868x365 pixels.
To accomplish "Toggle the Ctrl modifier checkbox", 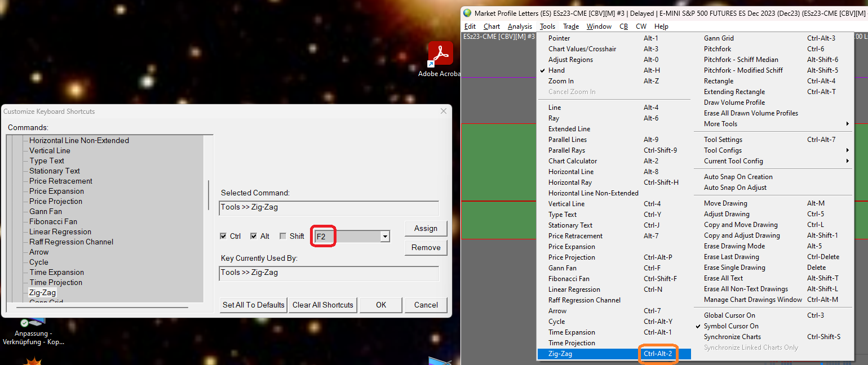I will click(x=224, y=236).
